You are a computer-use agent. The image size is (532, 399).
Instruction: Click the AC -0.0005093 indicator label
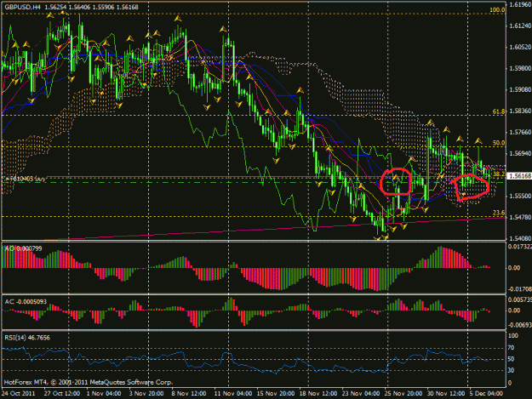point(26,302)
